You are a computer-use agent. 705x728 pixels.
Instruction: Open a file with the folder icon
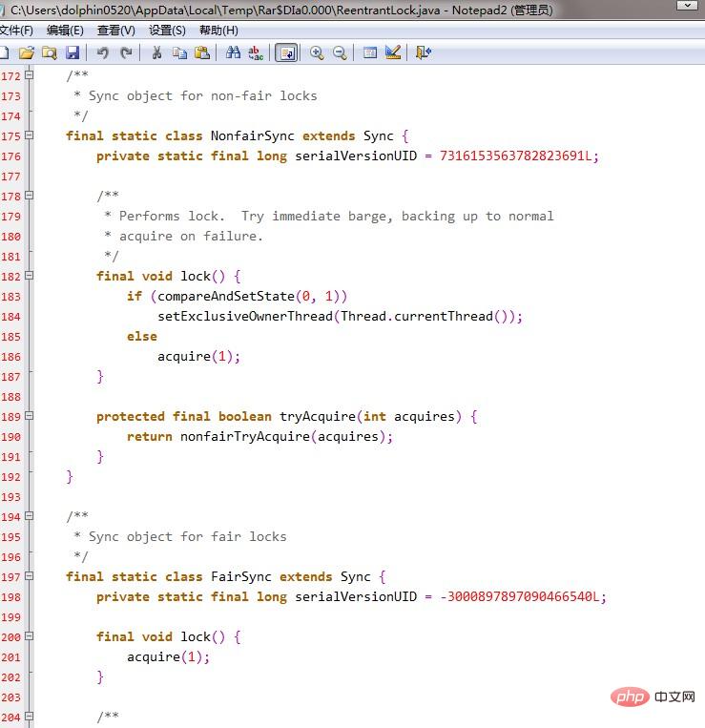point(26,52)
